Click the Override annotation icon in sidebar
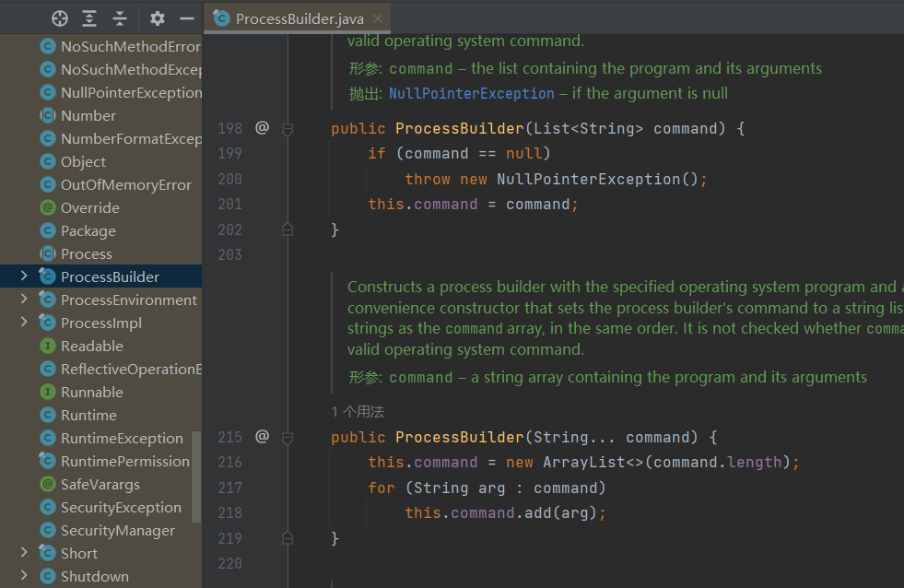904x588 pixels. (47, 207)
